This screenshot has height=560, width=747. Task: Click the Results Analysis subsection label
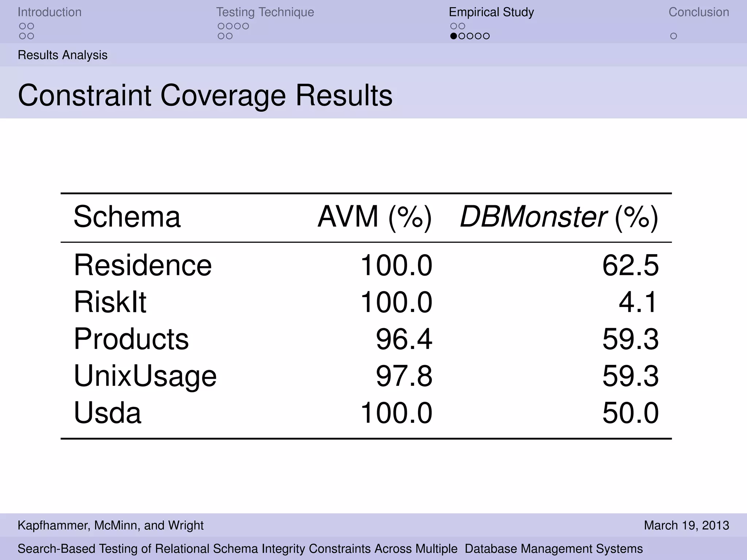[x=63, y=55]
